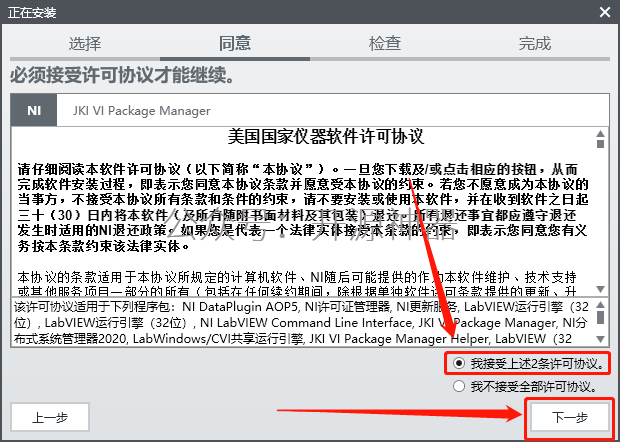Choose 我不接受全部许可协议 radio button
Viewport: 620px width, 442px height.
click(459, 386)
